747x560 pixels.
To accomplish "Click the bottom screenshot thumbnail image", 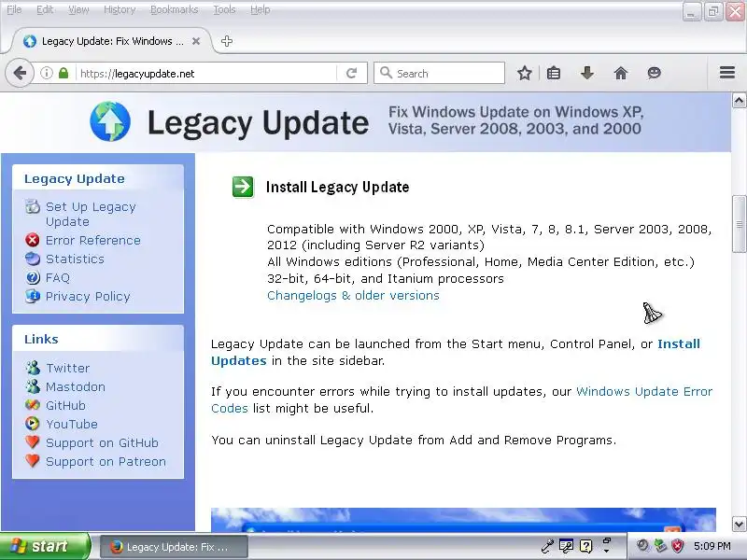I will point(463,520).
